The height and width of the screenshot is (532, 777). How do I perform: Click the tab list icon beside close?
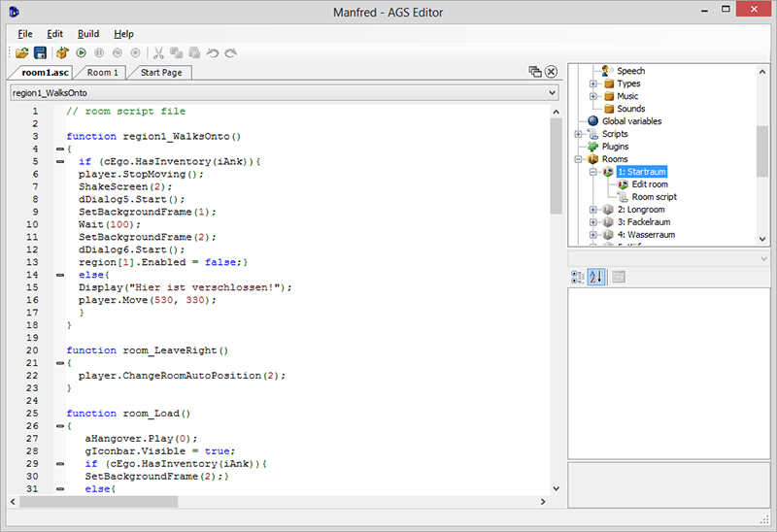click(534, 72)
